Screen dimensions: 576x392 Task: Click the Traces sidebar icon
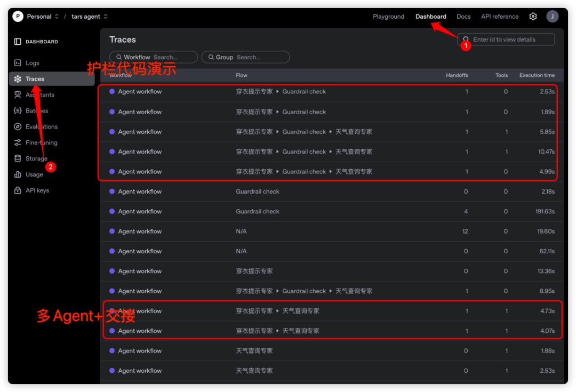pos(18,78)
